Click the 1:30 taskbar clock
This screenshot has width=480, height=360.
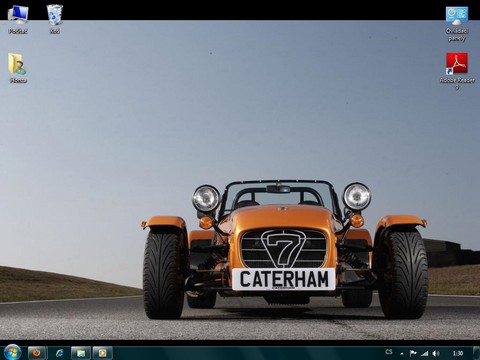point(458,353)
